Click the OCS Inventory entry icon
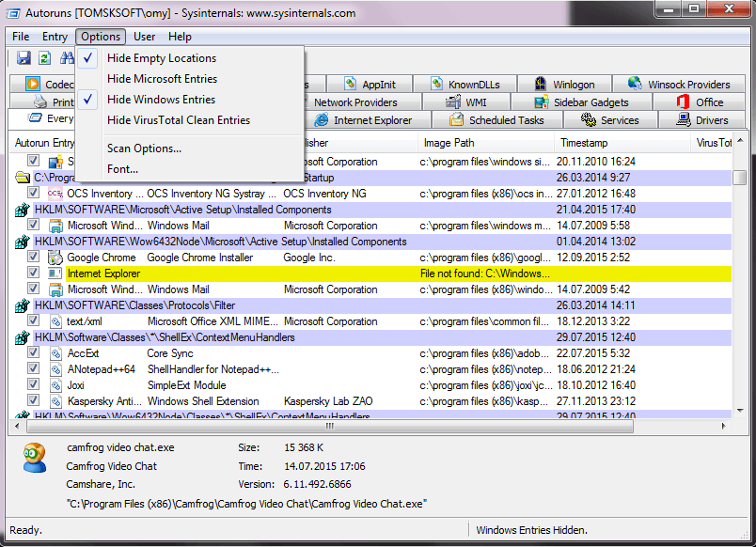 point(55,194)
